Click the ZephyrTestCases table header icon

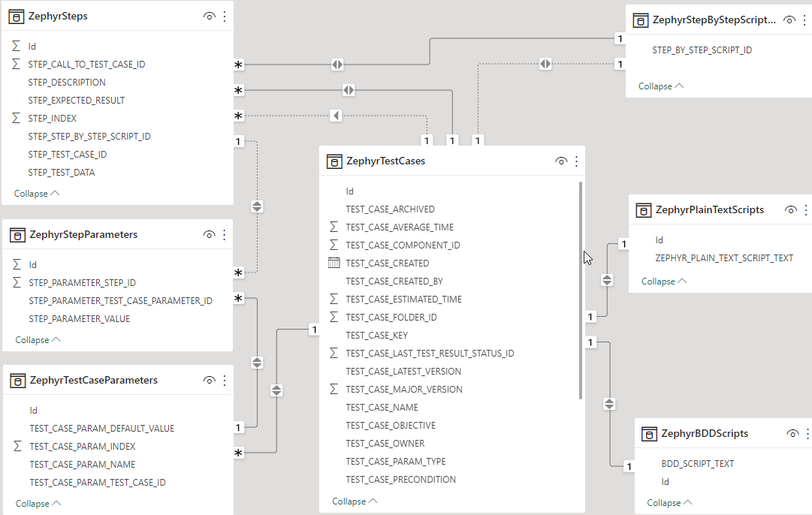tap(334, 161)
